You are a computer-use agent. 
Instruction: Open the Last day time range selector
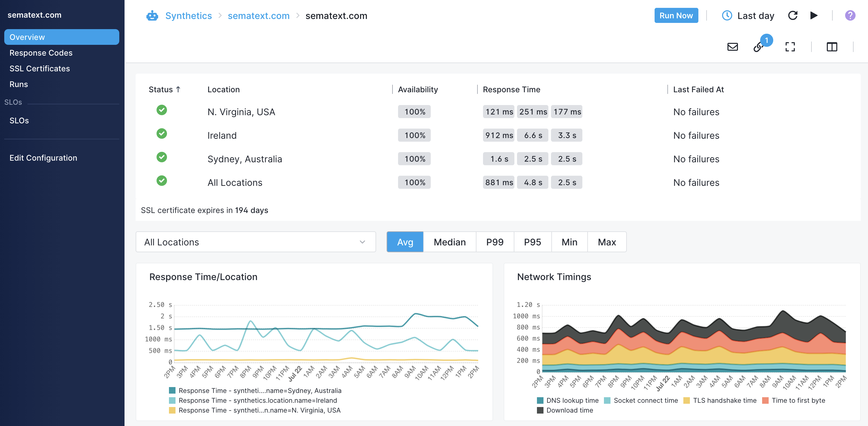[756, 16]
